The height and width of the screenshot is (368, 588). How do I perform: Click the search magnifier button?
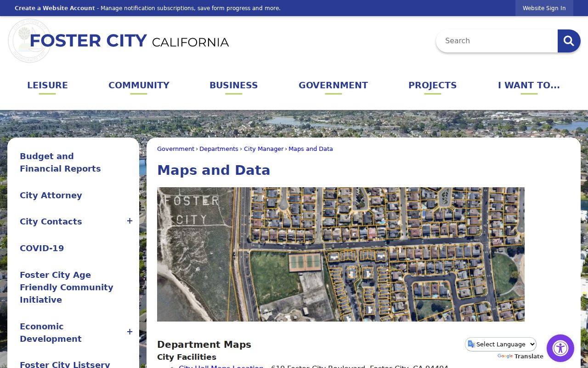[569, 41]
